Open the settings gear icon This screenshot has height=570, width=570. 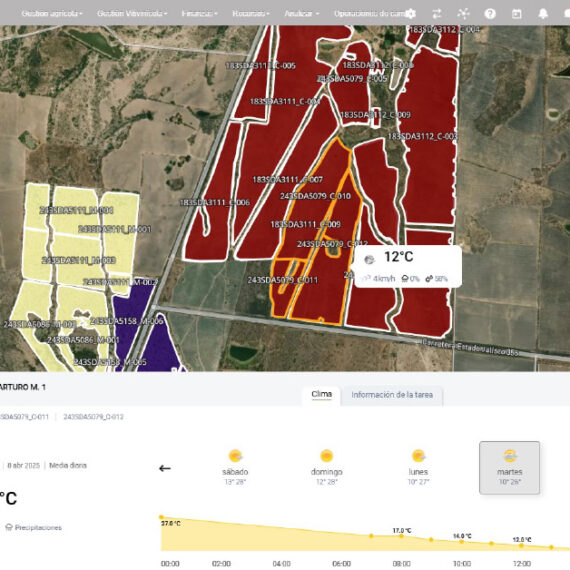click(x=410, y=14)
